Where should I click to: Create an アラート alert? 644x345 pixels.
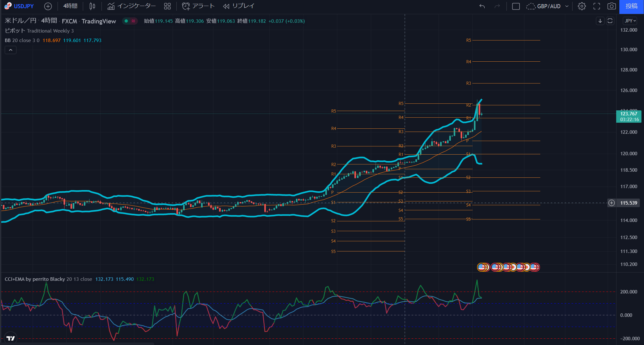(x=199, y=6)
